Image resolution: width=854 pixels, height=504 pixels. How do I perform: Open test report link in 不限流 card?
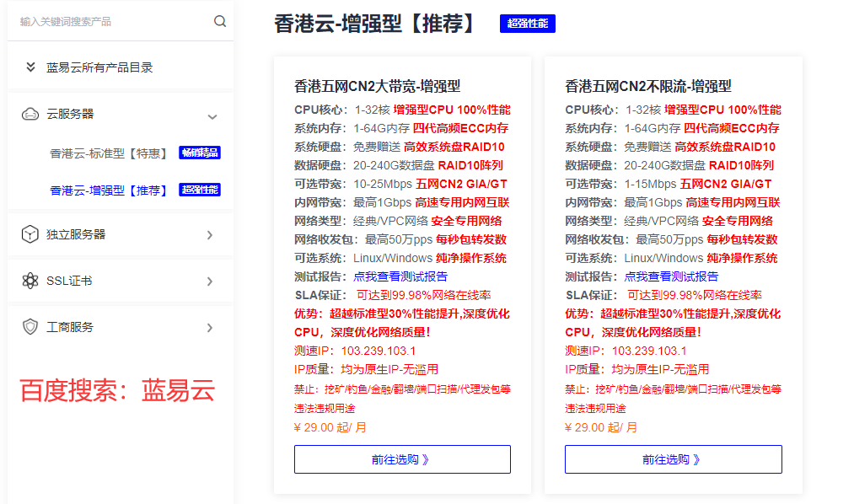pos(671,276)
